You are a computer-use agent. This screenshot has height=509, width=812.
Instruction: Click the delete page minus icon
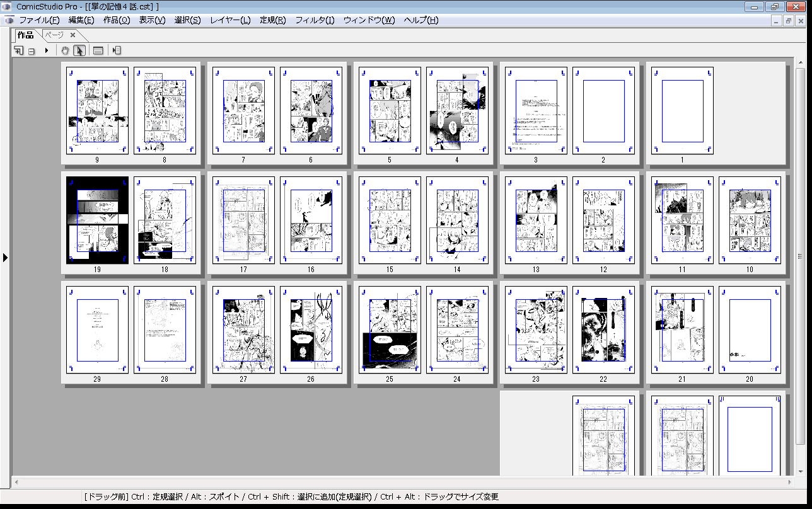[31, 51]
